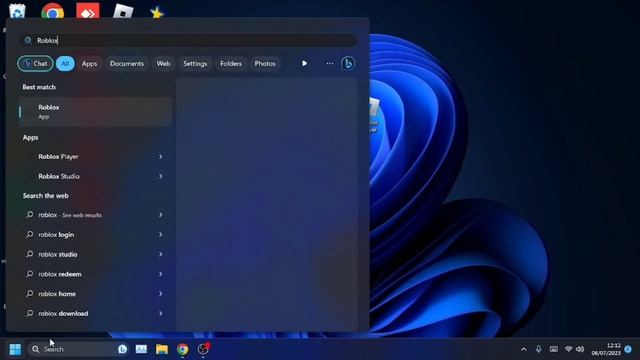This screenshot has width=640, height=360.
Task: Switch to the Settings filter tab
Action: click(195, 64)
